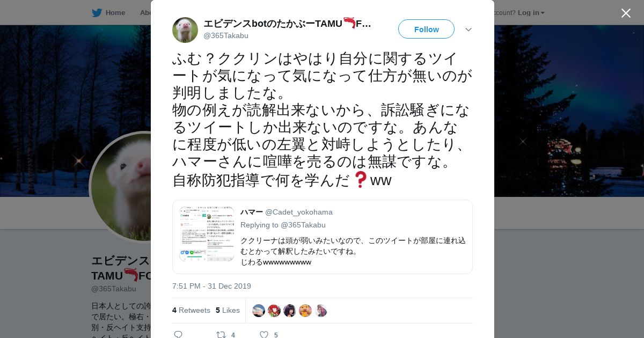Close the tweet overlay with X

626,13
